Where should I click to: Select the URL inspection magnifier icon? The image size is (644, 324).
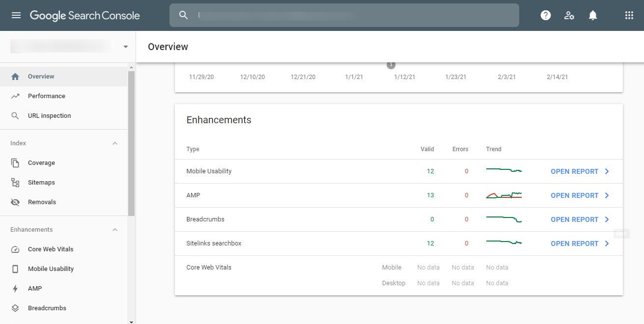pos(16,115)
